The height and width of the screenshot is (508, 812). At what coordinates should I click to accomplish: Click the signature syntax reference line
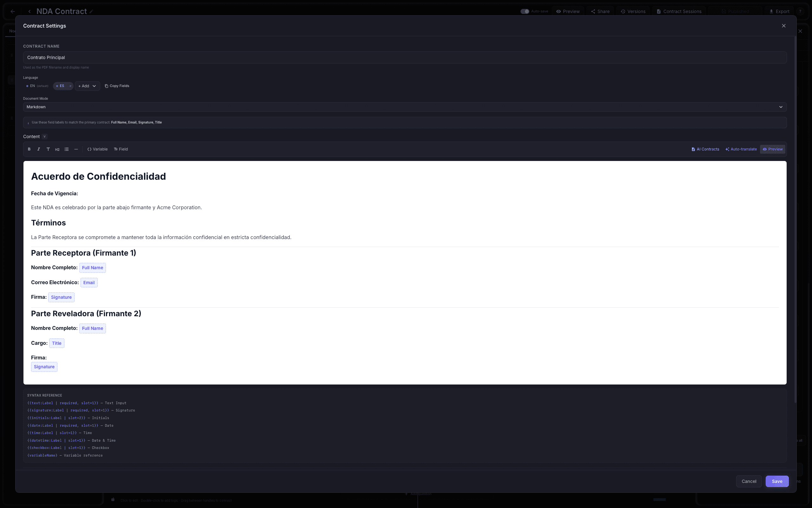pos(81,410)
